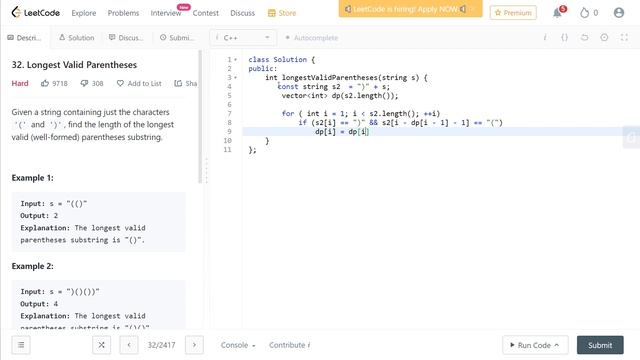Open the notifications bell
This screenshot has height=360, width=640.
tap(557, 13)
